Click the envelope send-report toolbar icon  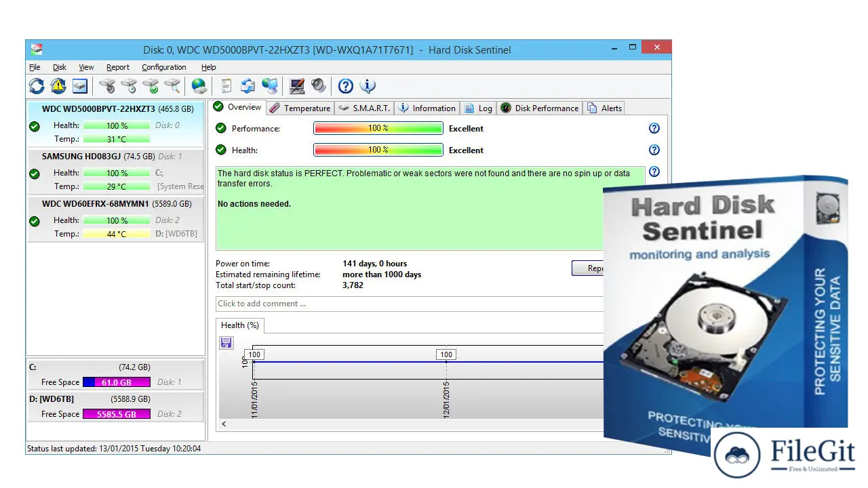[x=248, y=86]
